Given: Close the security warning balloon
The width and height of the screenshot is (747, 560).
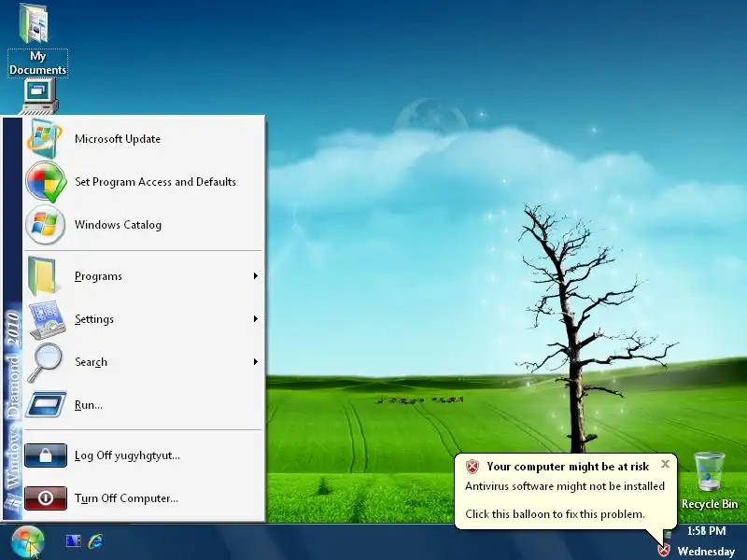Looking at the screenshot, I should (x=665, y=463).
